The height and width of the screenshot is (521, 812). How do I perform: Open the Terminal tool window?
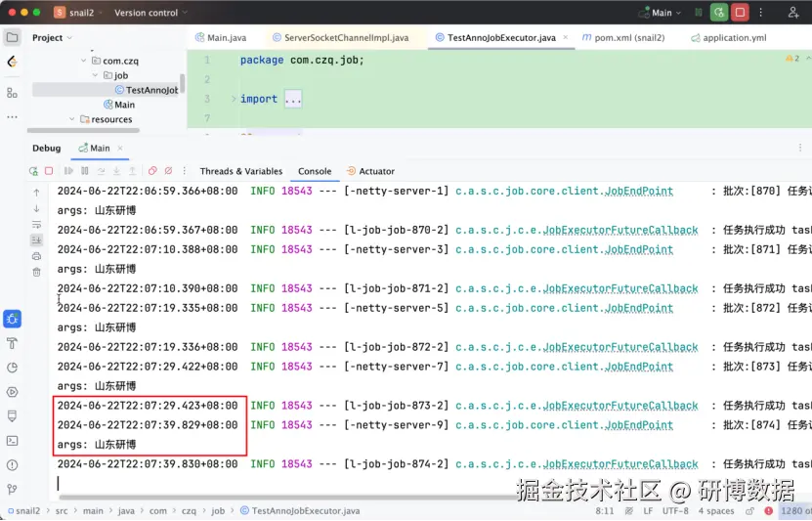click(x=12, y=441)
